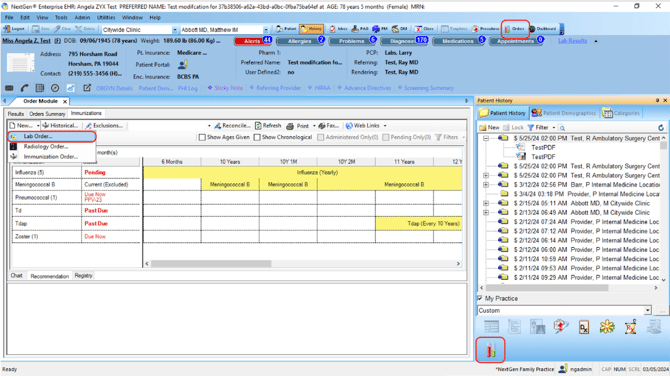
Task: Click the yellow flower allergies icon
Action: 607,327
